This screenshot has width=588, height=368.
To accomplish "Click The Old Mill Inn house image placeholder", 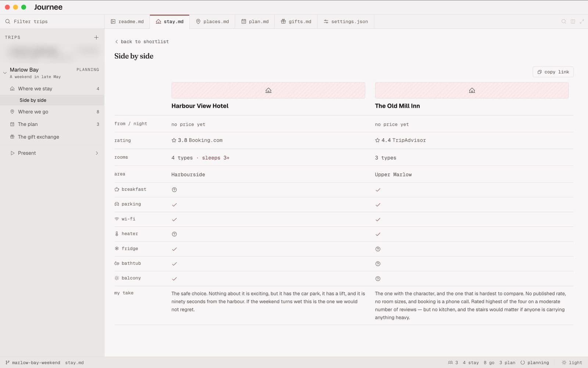I will [x=472, y=90].
